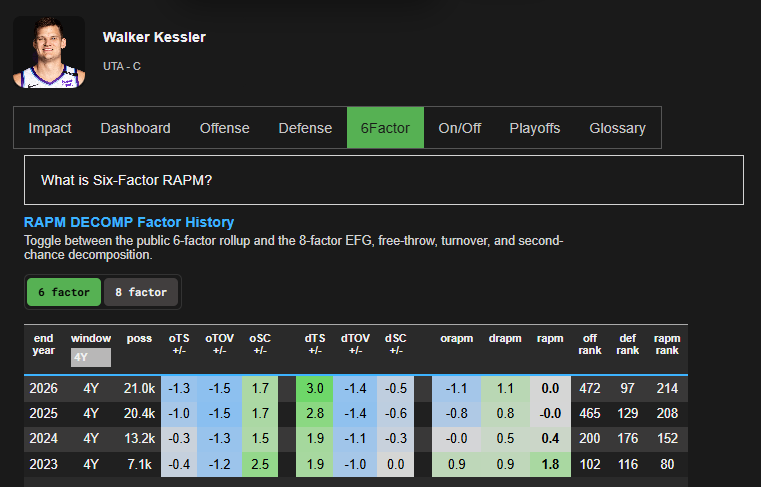Sort by oTOV +/- column header
Image resolution: width=761 pixels, height=487 pixels.
pyautogui.click(x=219, y=344)
